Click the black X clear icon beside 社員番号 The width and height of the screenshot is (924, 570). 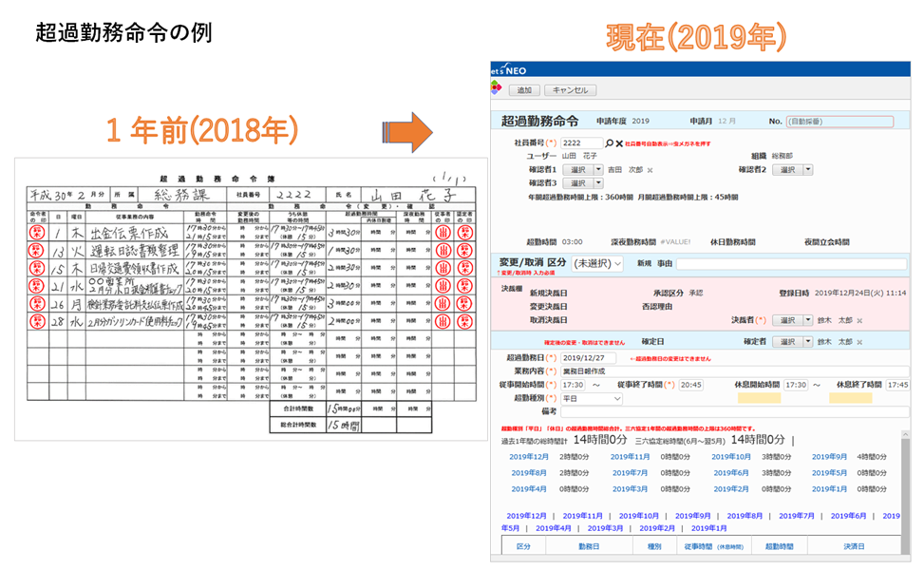[x=619, y=142]
